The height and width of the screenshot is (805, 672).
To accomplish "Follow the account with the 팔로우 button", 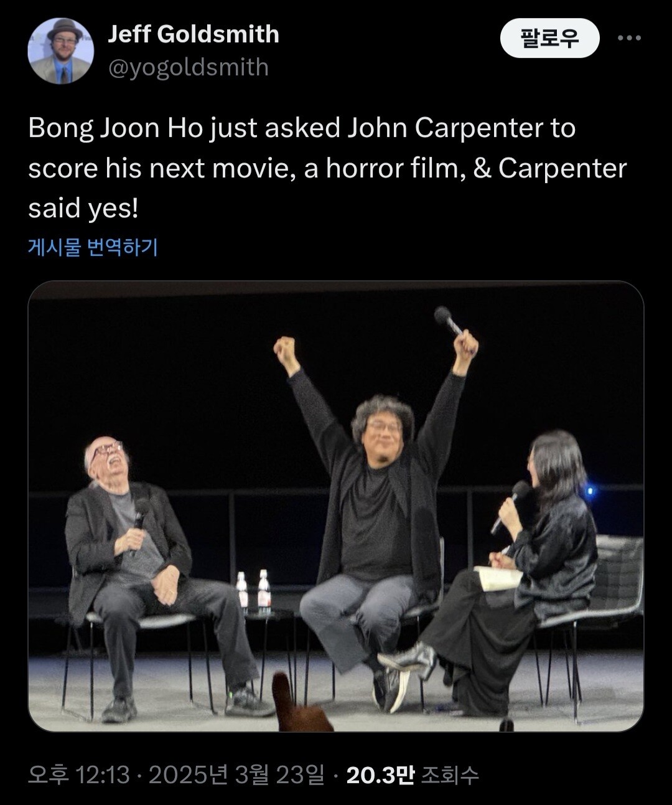I will click(549, 38).
